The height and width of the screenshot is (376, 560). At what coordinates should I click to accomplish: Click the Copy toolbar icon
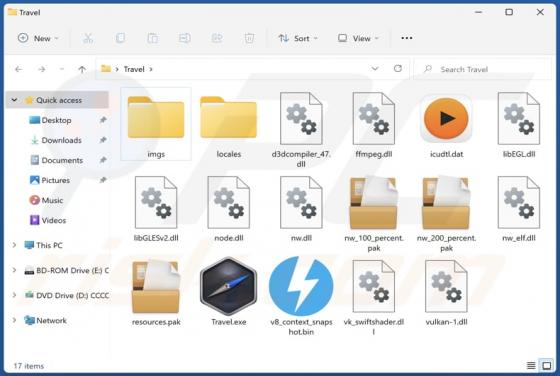pos(120,38)
